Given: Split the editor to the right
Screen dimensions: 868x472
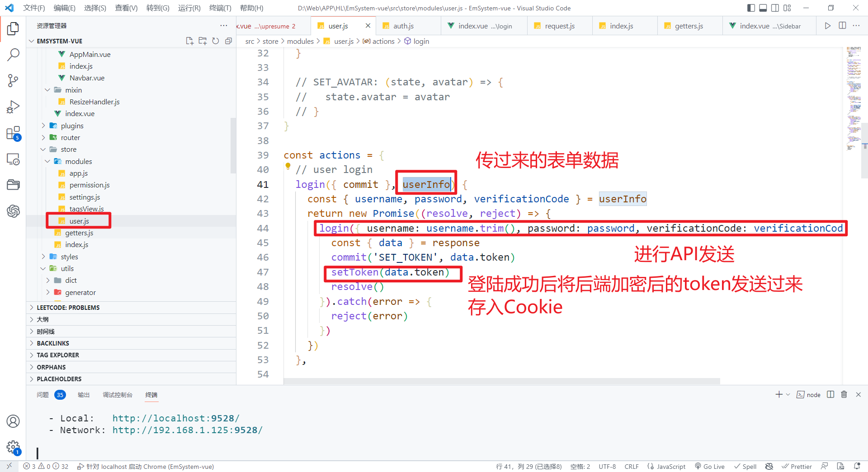Looking at the screenshot, I should coord(842,26).
